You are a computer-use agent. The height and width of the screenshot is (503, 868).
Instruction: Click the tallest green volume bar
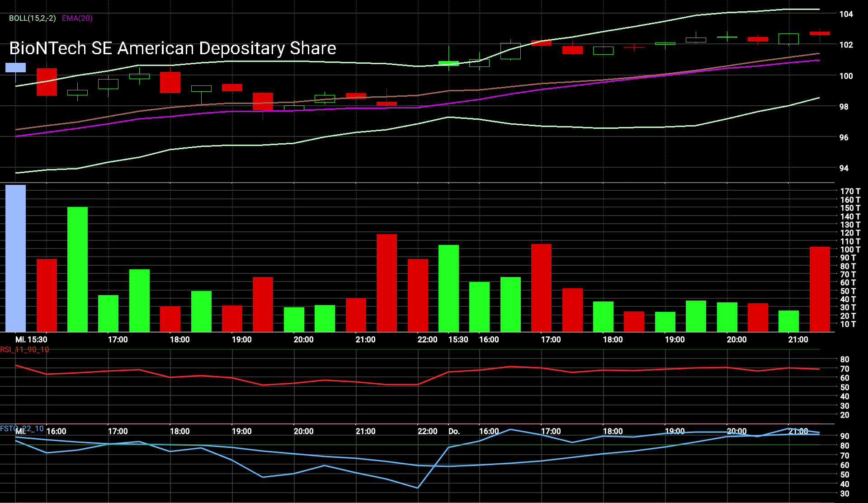click(x=77, y=269)
